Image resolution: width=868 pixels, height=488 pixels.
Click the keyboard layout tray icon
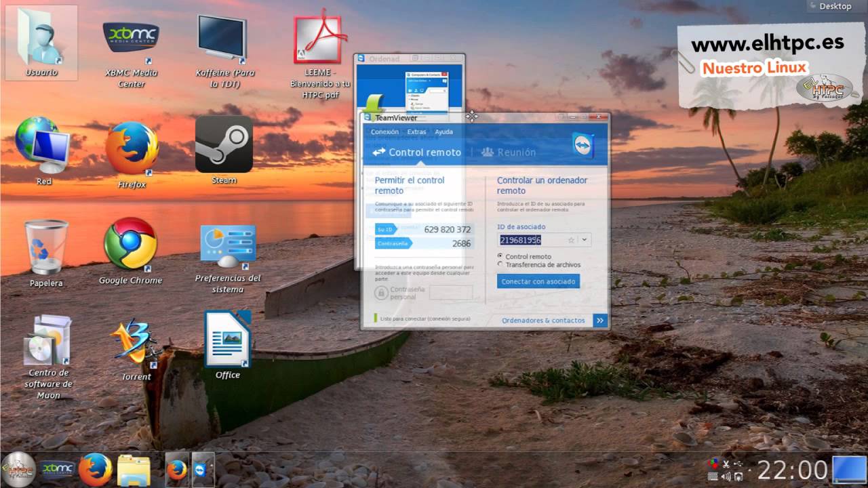coord(713,476)
